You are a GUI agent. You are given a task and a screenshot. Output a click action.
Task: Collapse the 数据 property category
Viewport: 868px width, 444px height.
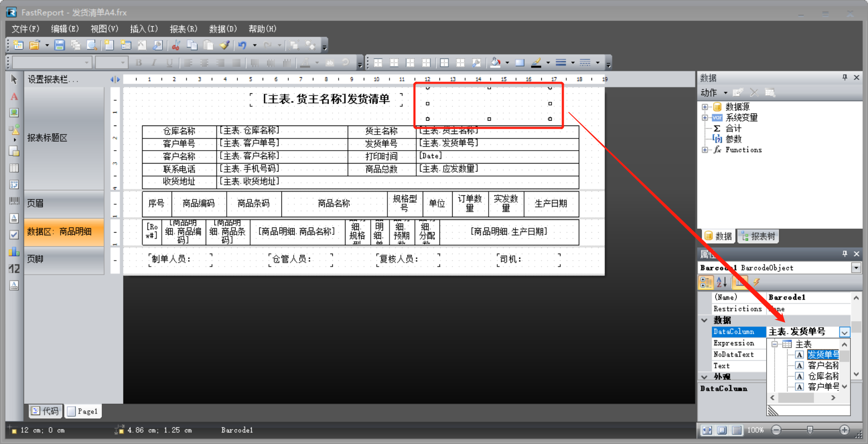(705, 320)
